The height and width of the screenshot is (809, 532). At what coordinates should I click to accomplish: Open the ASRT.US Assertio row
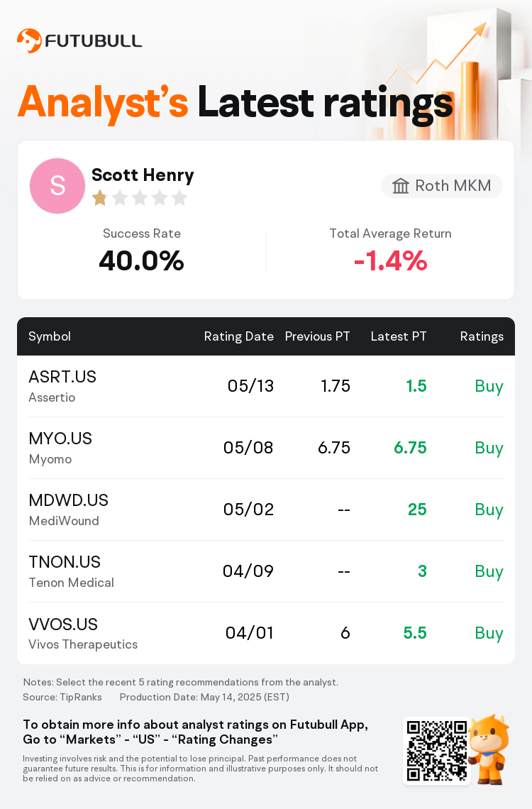tap(266, 386)
